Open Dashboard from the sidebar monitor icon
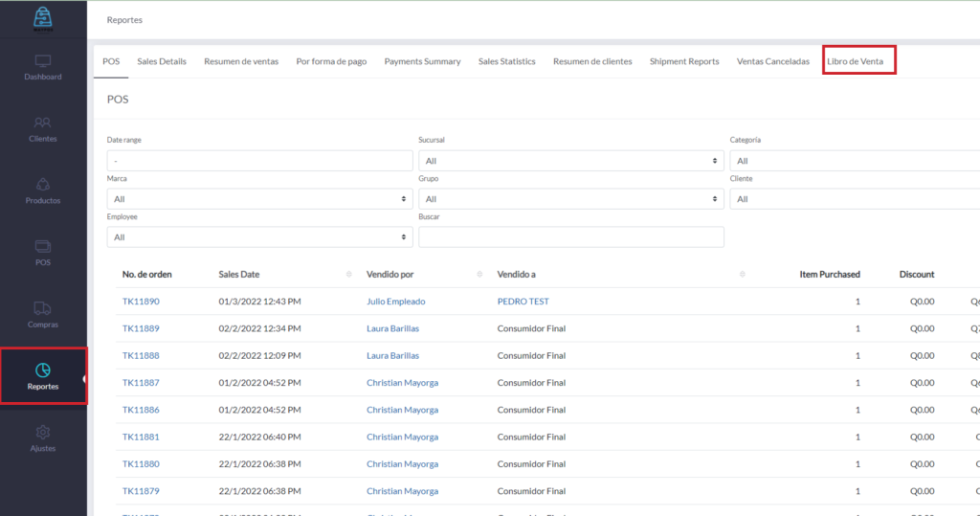This screenshot has height=516, width=980. point(43,61)
